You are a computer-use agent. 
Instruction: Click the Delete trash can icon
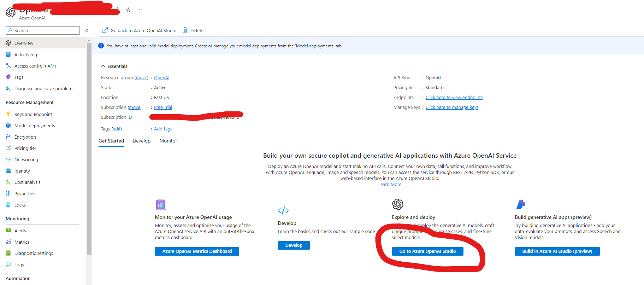point(185,30)
